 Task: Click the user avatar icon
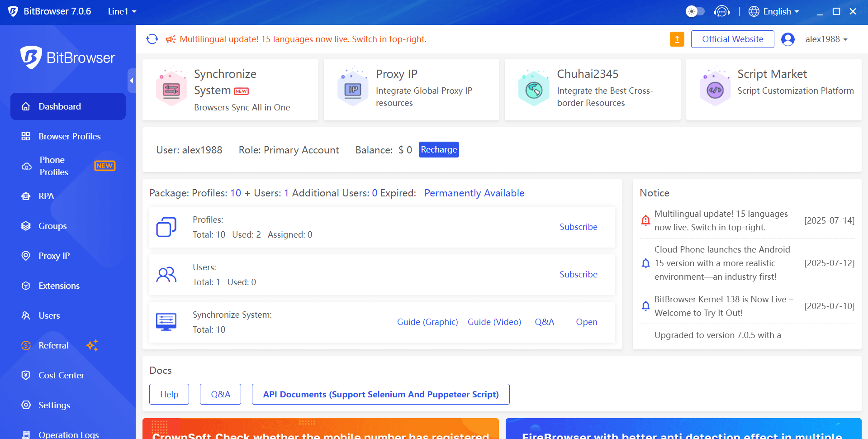788,39
